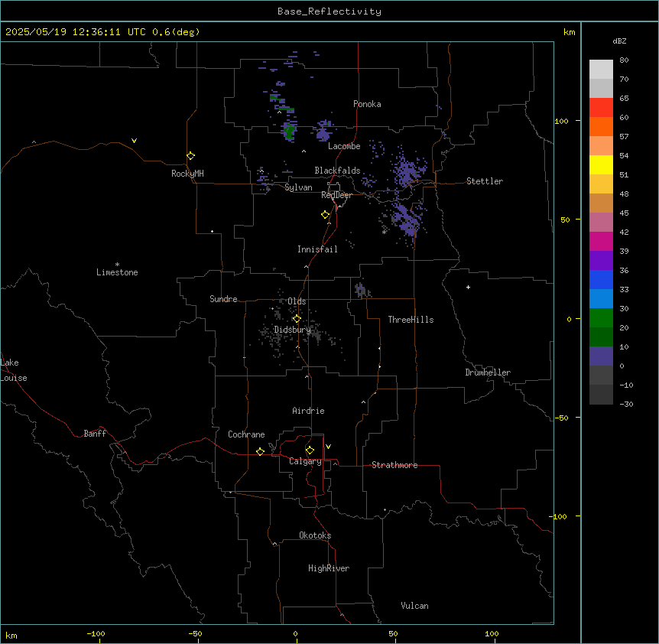The height and width of the screenshot is (644, 659).
Task: Click the Innisfail city label
Action: click(x=317, y=249)
